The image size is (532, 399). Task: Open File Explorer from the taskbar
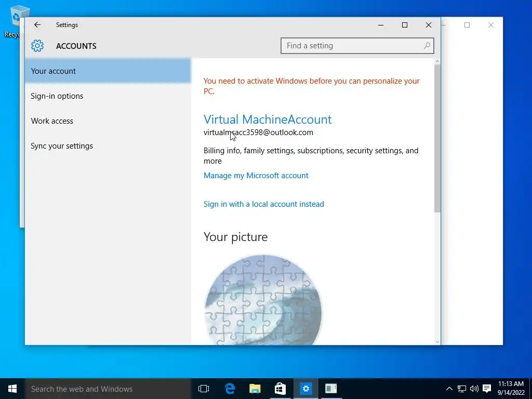(x=255, y=389)
